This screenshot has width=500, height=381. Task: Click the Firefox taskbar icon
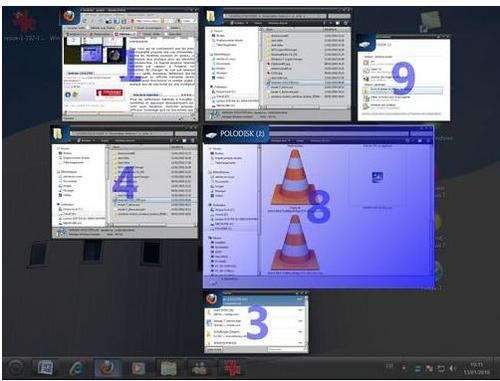pos(106,368)
